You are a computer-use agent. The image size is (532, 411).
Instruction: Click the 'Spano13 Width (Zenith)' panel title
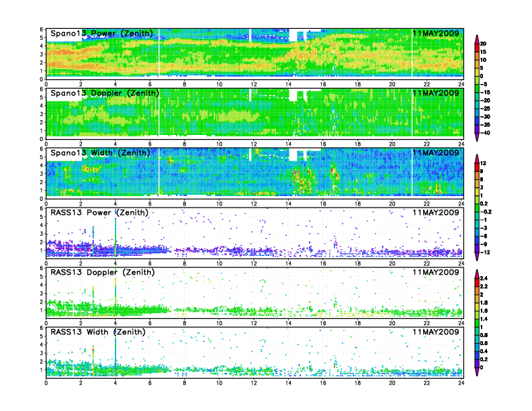pyautogui.click(x=101, y=153)
